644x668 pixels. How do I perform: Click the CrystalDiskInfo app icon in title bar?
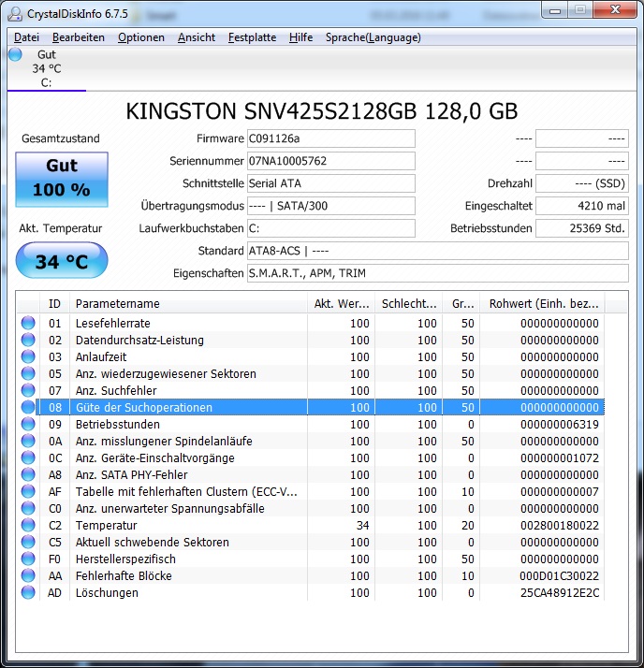click(15, 14)
